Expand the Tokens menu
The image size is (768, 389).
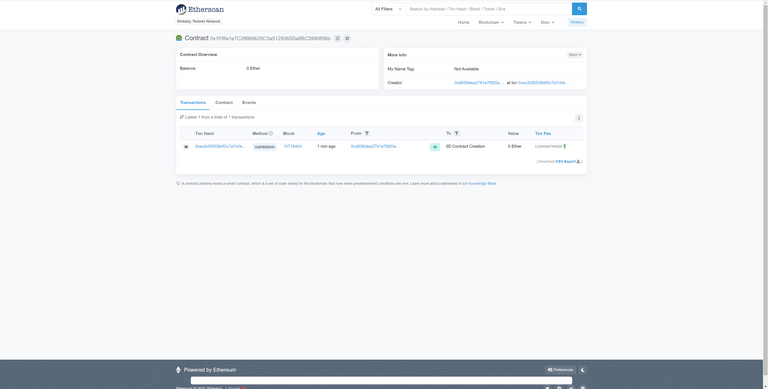point(522,23)
